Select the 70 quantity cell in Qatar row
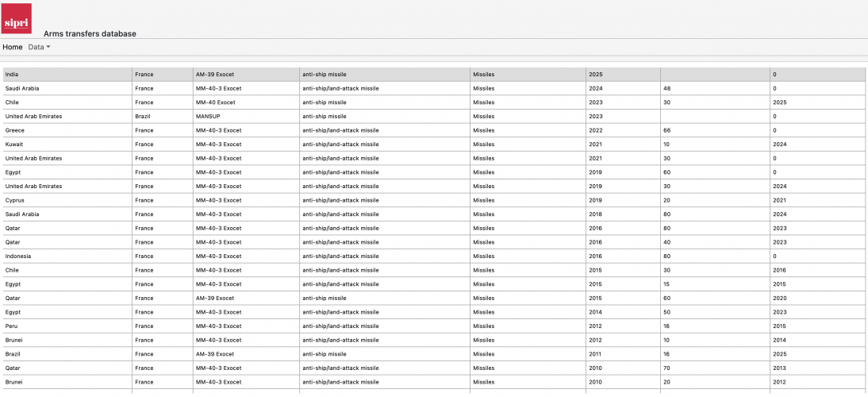This screenshot has width=868, height=397. [x=715, y=368]
